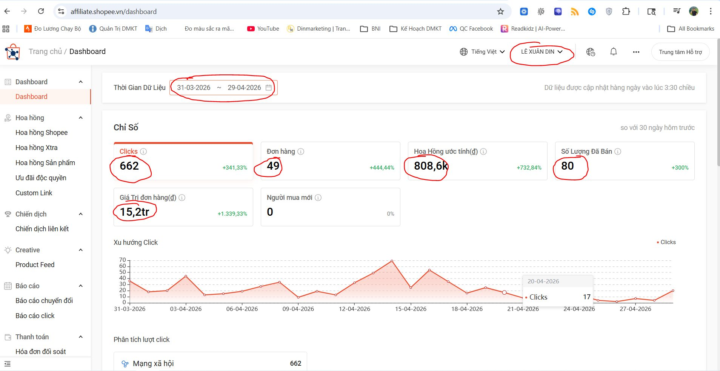The width and height of the screenshot is (720, 371).
Task: Click the browser forward arrow
Action: [x=24, y=11]
